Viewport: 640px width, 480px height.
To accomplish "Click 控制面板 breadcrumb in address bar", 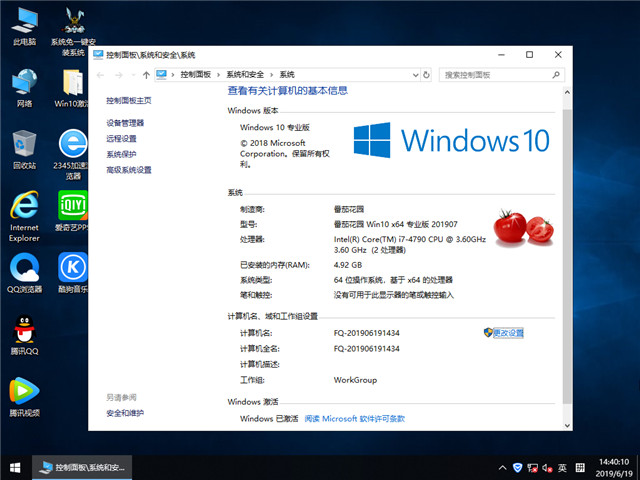I will pos(196,75).
